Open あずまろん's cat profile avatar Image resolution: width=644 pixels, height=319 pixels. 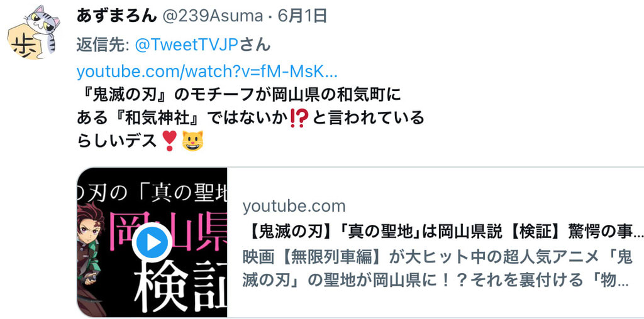34,33
